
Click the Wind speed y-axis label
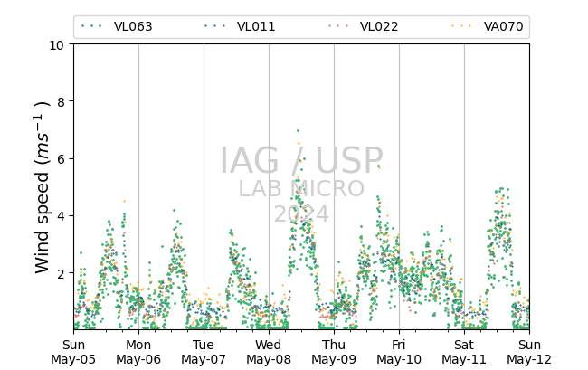[43, 187]
